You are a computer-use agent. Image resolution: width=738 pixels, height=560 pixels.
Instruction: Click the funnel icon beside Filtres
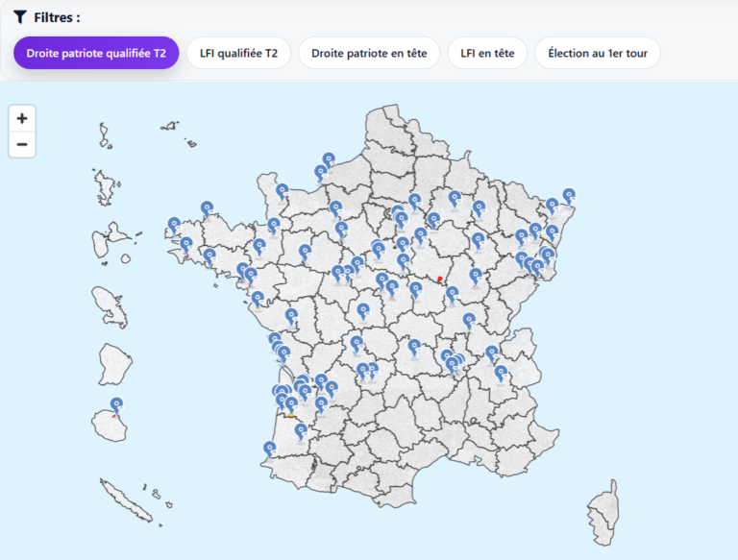pyautogui.click(x=20, y=17)
